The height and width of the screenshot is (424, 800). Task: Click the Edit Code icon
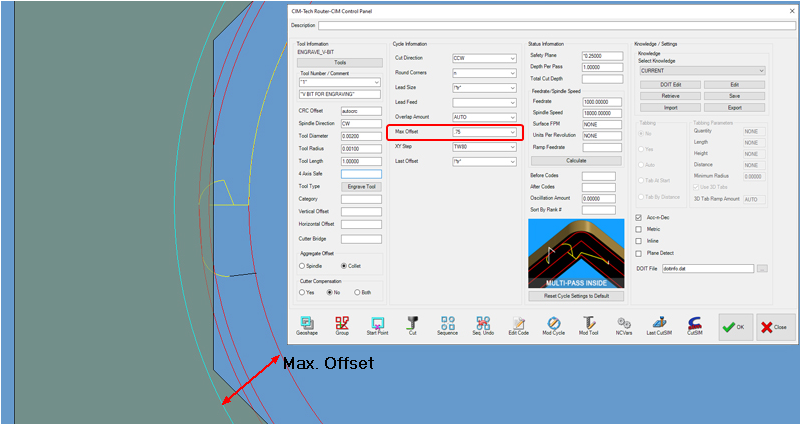(519, 324)
